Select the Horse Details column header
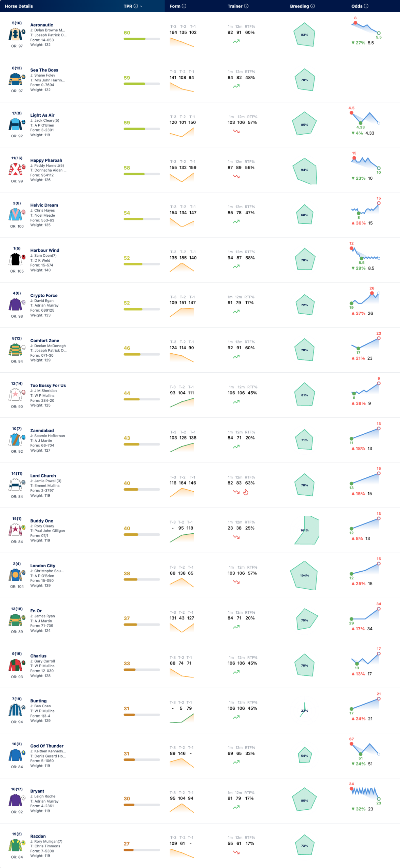The width and height of the screenshot is (400, 868). coord(19,6)
